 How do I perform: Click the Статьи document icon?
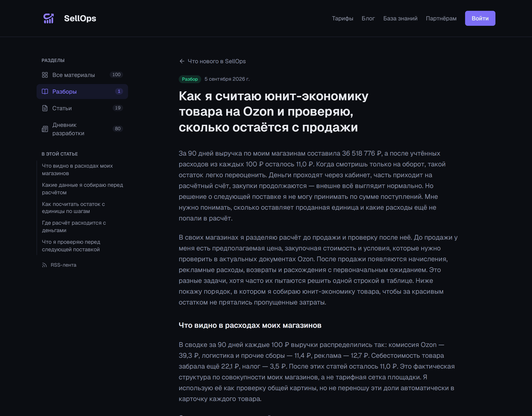click(x=45, y=108)
